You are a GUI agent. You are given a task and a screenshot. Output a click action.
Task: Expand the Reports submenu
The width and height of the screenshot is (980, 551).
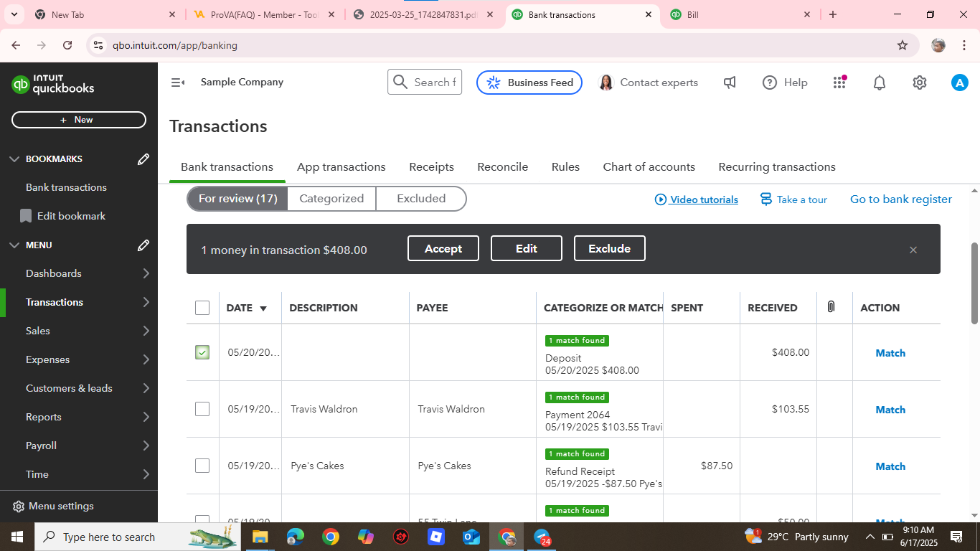tap(146, 417)
